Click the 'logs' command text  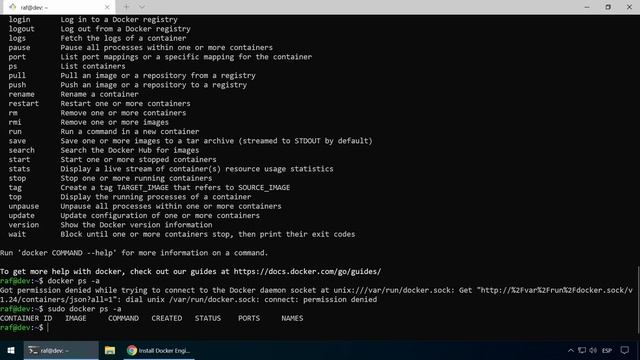point(17,38)
